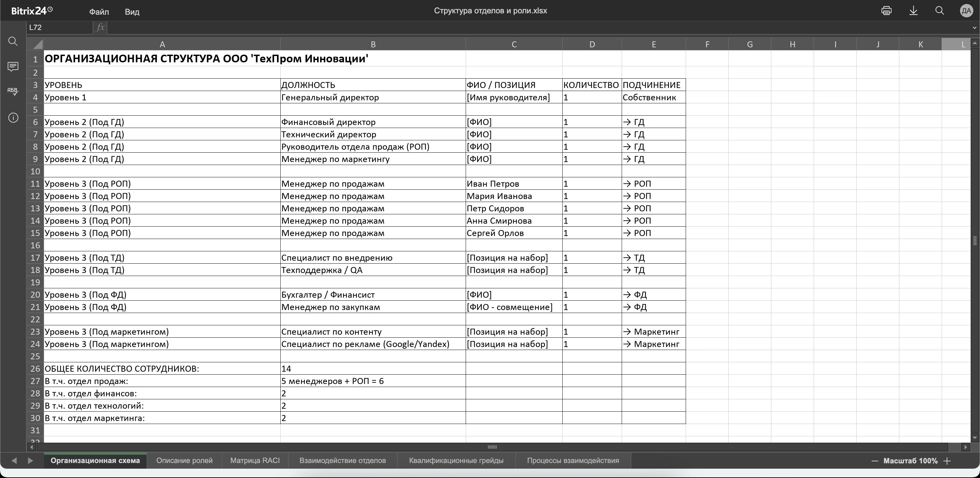This screenshot has width=980, height=478.
Task: Click the УРОВЕНЬ header cell
Action: click(162, 85)
